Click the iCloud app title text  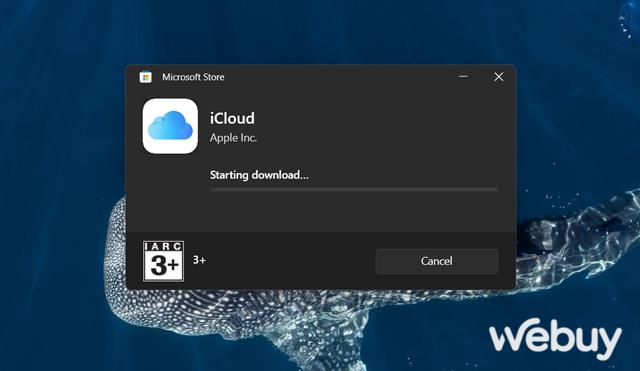(x=232, y=118)
